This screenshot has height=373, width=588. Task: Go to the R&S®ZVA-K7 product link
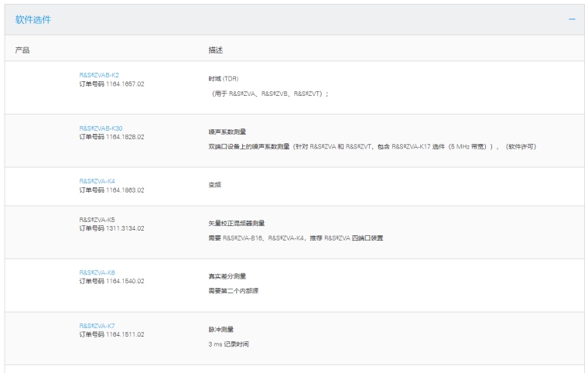(x=97, y=326)
